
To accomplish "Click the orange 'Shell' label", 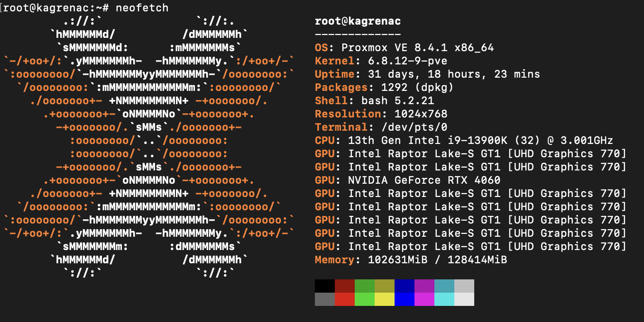I will 331,101.
